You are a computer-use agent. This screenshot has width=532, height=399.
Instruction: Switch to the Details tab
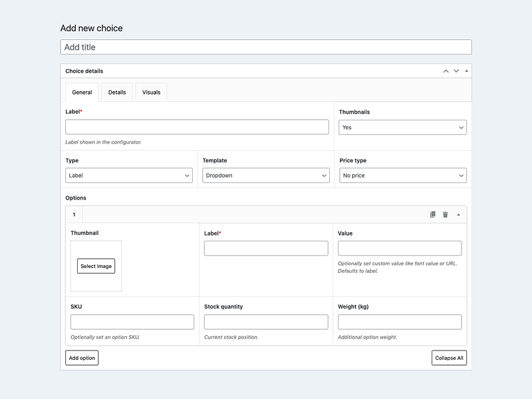click(117, 92)
